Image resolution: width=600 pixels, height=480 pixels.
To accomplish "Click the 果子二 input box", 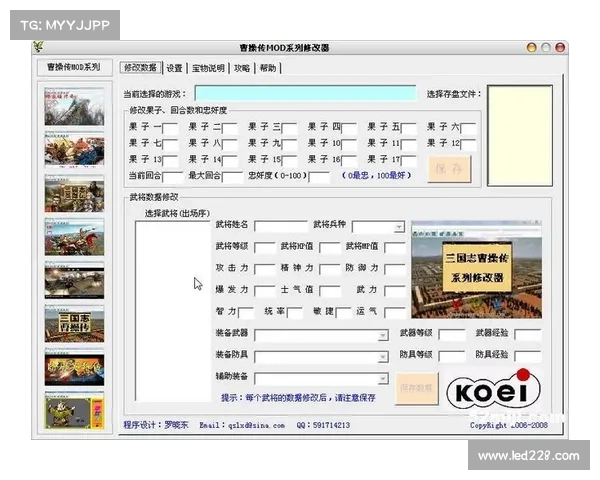I will coord(230,128).
